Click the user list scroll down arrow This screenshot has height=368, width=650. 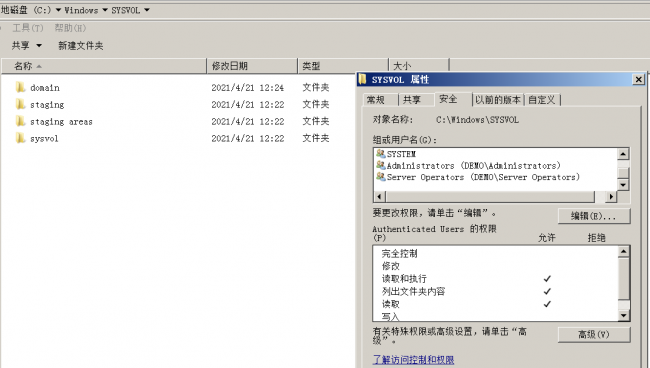coord(623,184)
